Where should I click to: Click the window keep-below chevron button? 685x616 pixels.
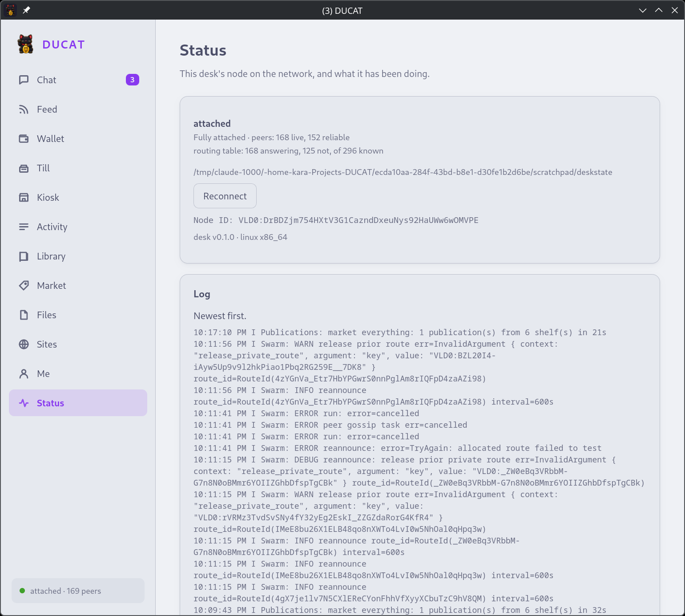coord(643,10)
